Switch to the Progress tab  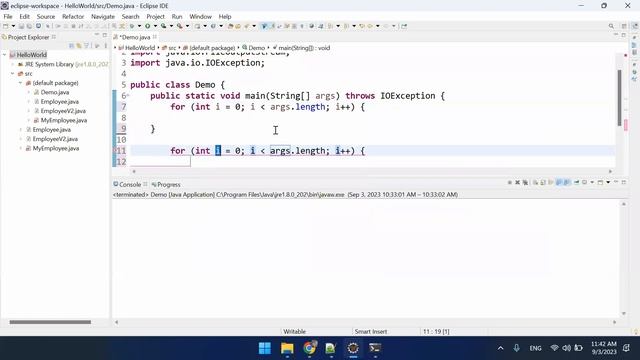click(x=166, y=184)
